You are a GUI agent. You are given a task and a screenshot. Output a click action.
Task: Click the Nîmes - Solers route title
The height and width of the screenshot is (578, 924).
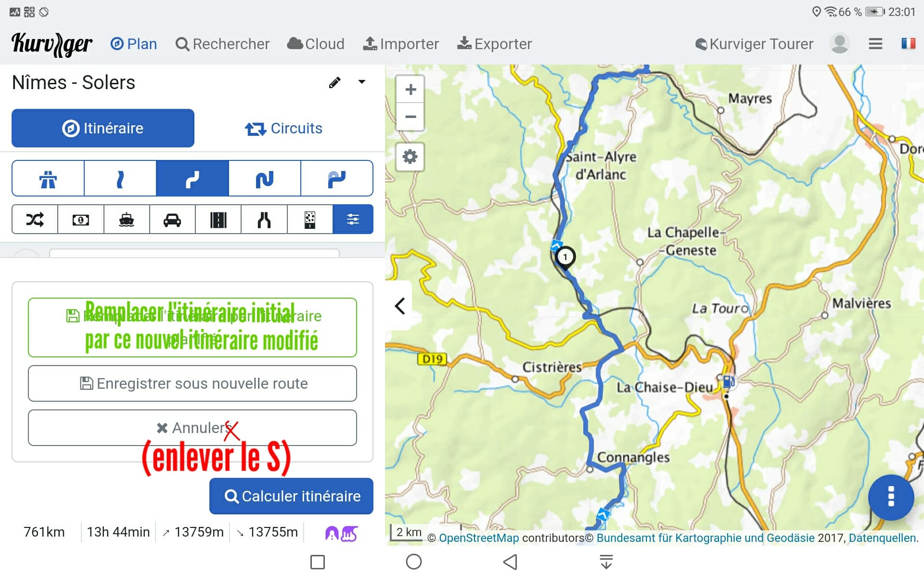pos(74,82)
